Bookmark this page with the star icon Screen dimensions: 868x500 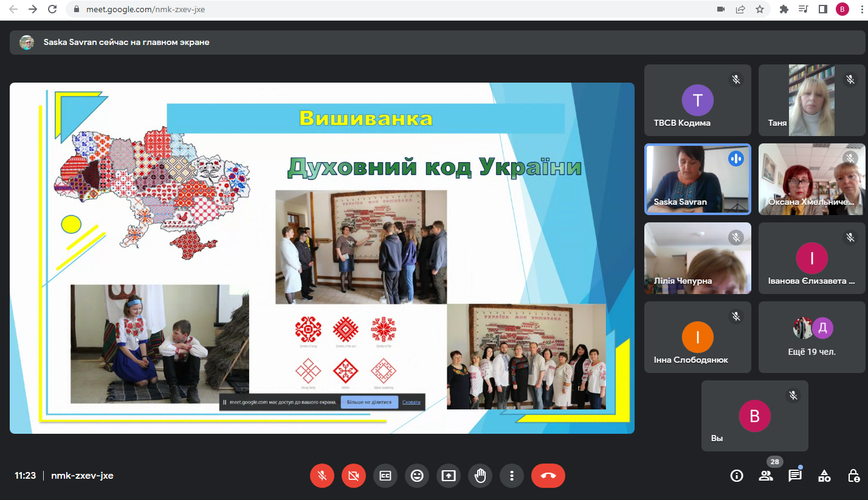tap(759, 9)
